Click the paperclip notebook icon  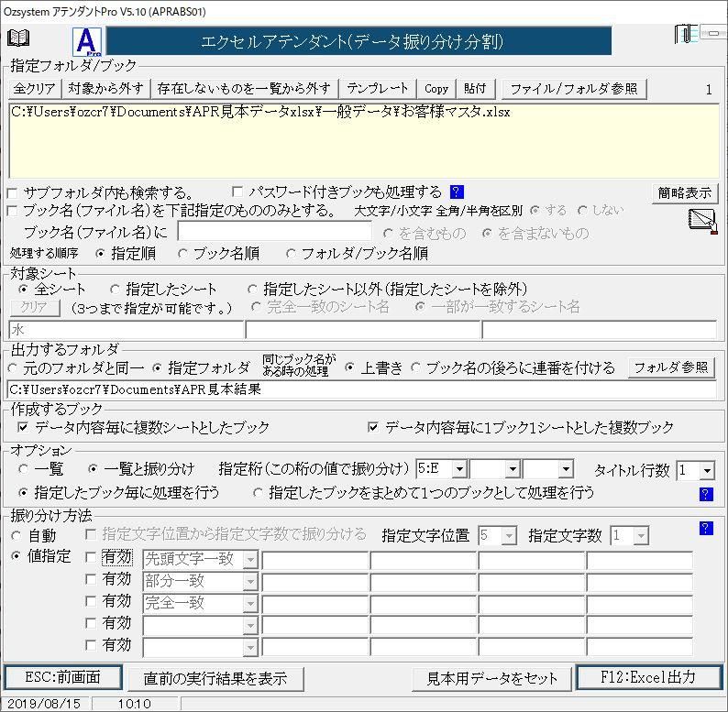point(686,33)
